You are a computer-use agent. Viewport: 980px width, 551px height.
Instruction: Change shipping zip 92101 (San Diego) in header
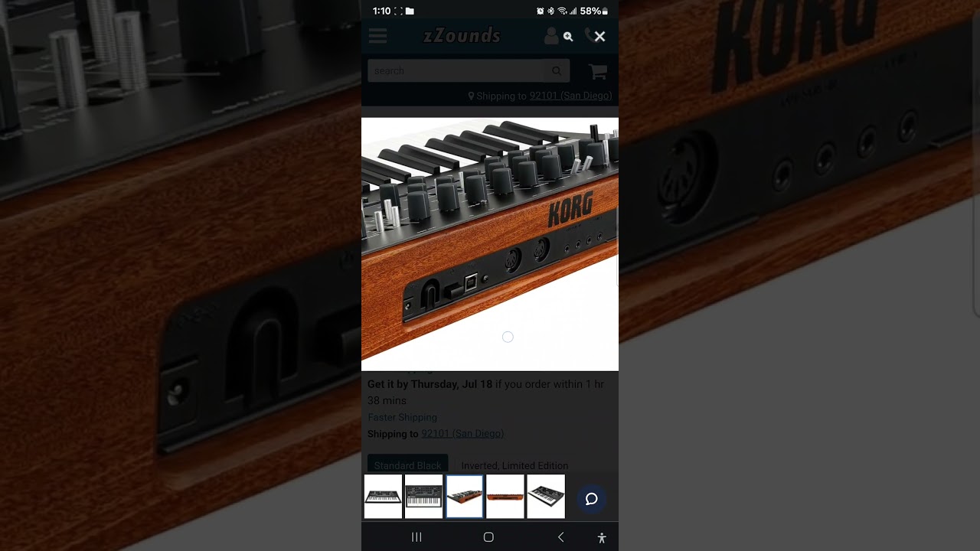pyautogui.click(x=570, y=96)
